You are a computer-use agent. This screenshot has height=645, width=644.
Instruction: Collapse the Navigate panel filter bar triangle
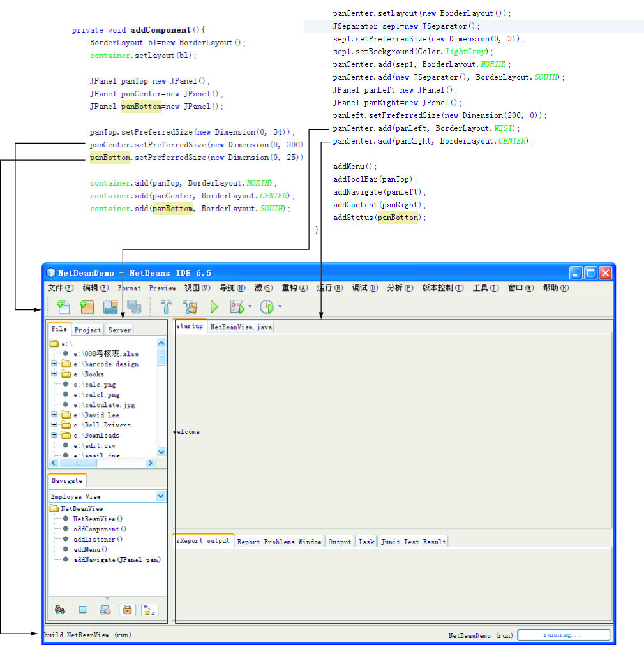107,598
